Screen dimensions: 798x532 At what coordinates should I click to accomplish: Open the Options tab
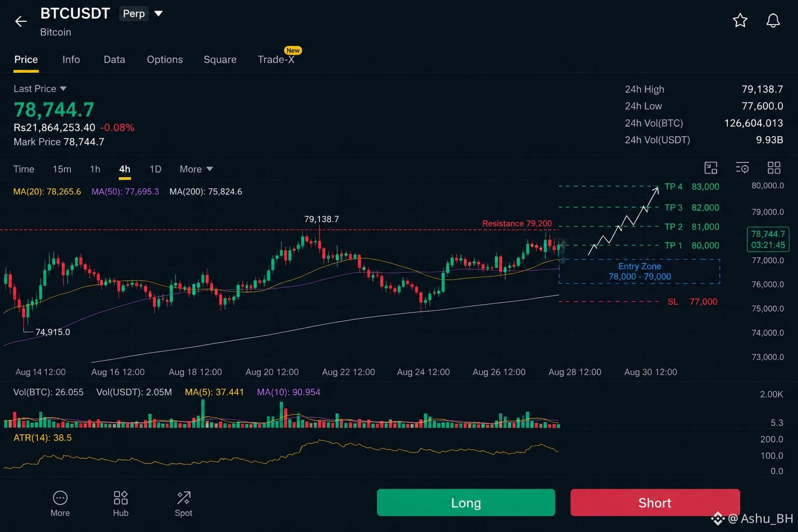click(165, 60)
